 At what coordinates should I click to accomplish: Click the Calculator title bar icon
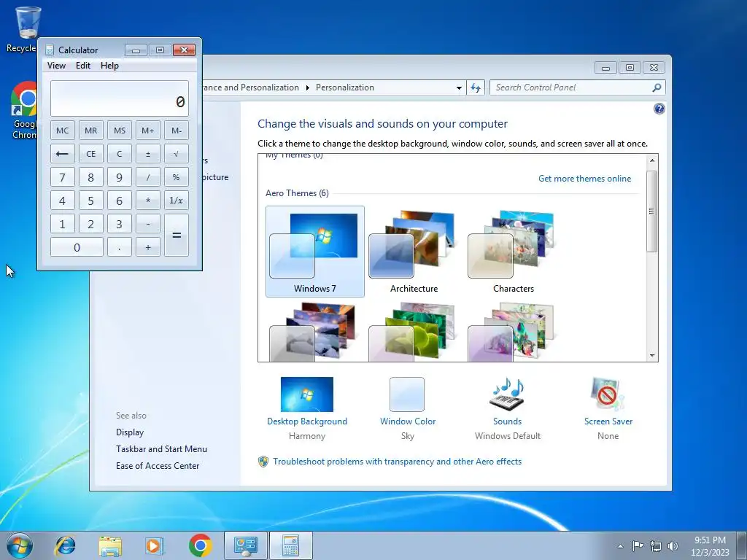pyautogui.click(x=49, y=50)
